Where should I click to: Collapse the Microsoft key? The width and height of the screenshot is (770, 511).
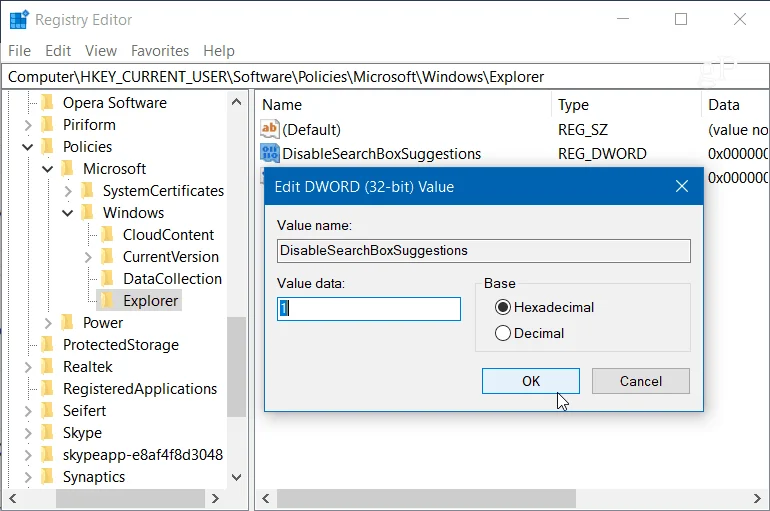click(x=48, y=169)
